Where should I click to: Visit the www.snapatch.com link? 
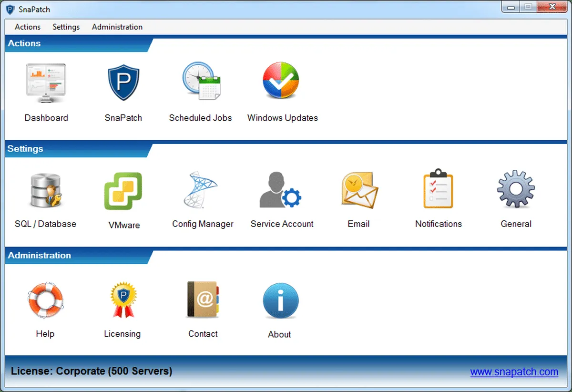pyautogui.click(x=514, y=372)
